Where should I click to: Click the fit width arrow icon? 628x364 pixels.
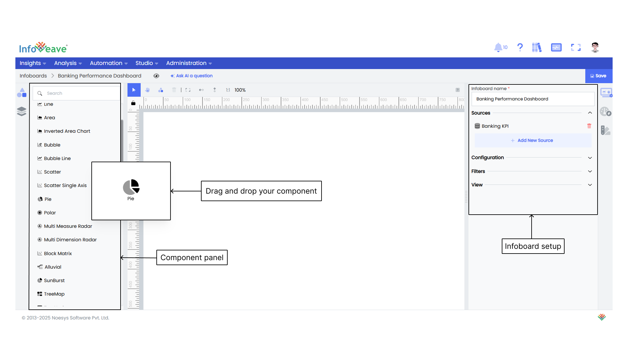[x=201, y=90]
